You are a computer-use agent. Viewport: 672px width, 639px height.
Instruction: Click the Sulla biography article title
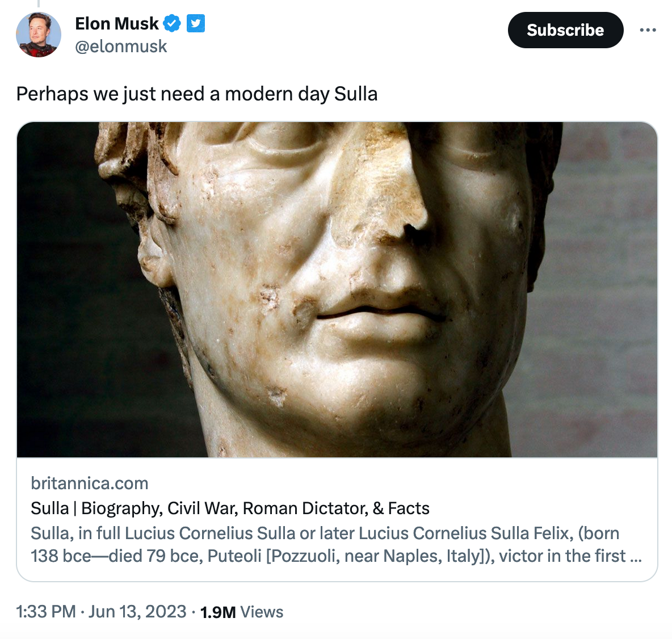(x=229, y=508)
